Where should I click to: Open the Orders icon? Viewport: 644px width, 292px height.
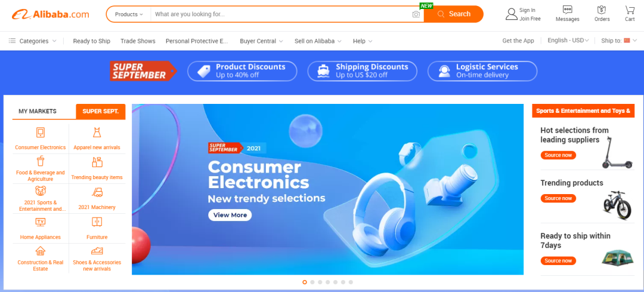[602, 10]
